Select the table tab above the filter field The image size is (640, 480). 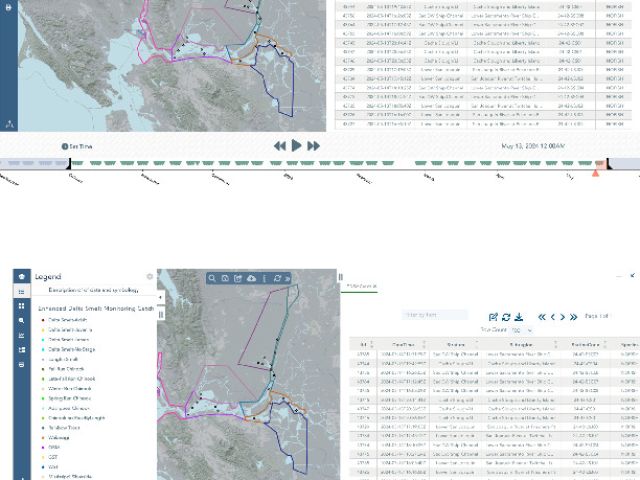pos(361,287)
